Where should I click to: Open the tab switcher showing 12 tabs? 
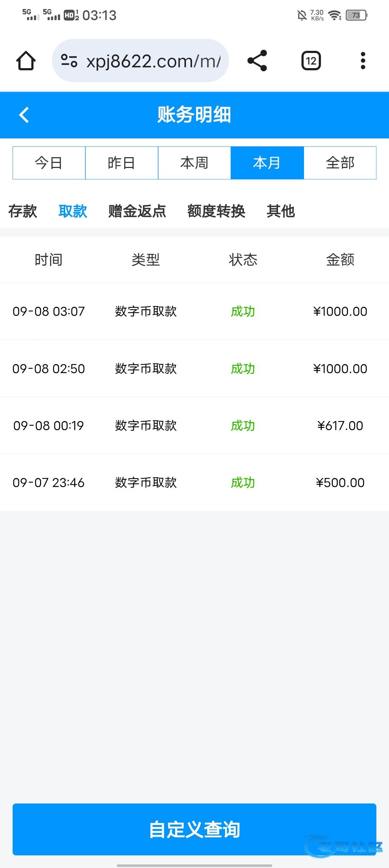click(311, 61)
